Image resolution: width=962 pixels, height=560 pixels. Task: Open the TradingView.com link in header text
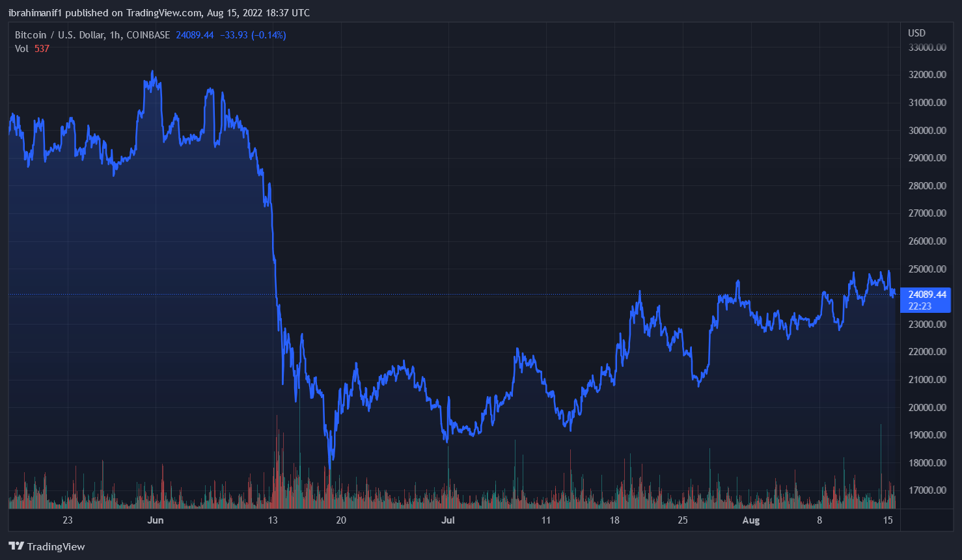pos(163,13)
